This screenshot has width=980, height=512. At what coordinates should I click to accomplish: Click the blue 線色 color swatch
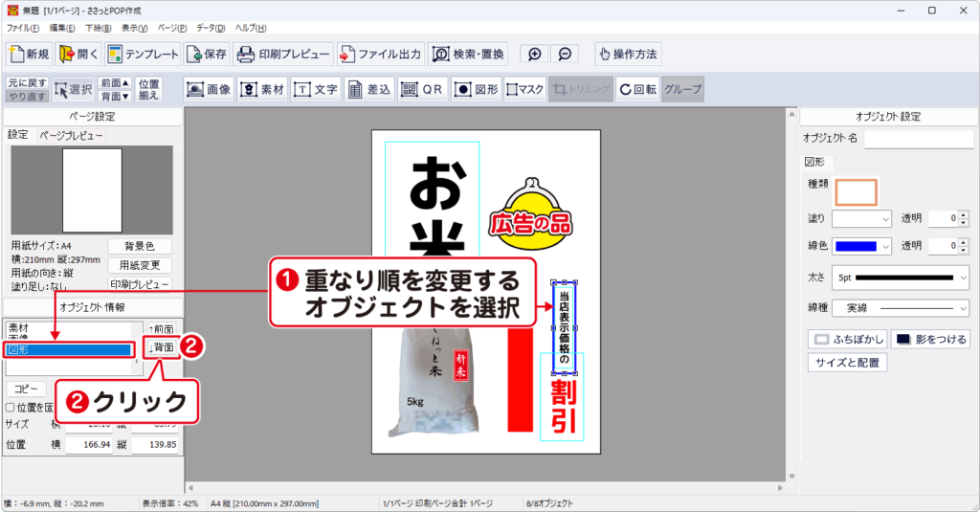tap(854, 246)
